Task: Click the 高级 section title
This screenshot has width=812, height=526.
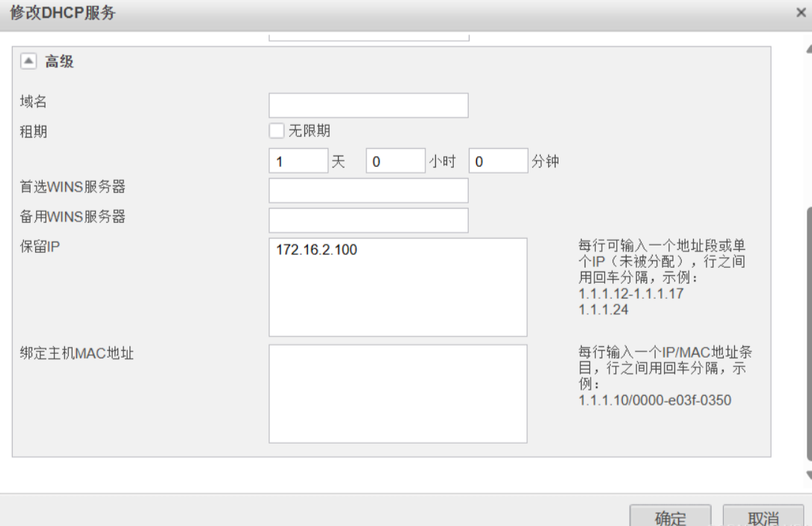Action: click(59, 61)
